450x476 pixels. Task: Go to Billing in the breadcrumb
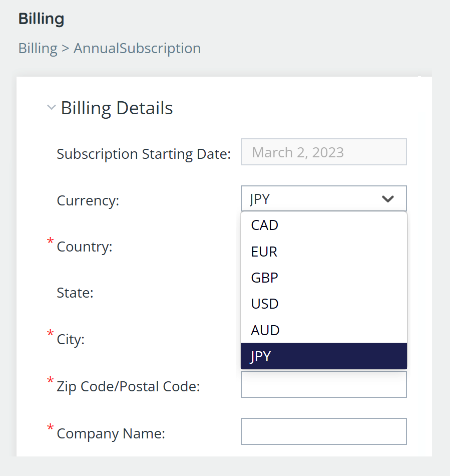click(38, 48)
